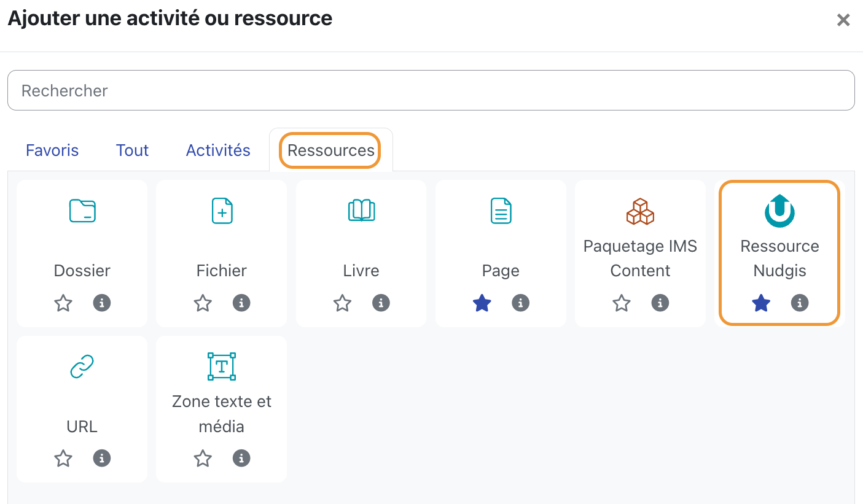Select the Livre book icon
Image resolution: width=863 pixels, height=504 pixels.
click(x=361, y=211)
